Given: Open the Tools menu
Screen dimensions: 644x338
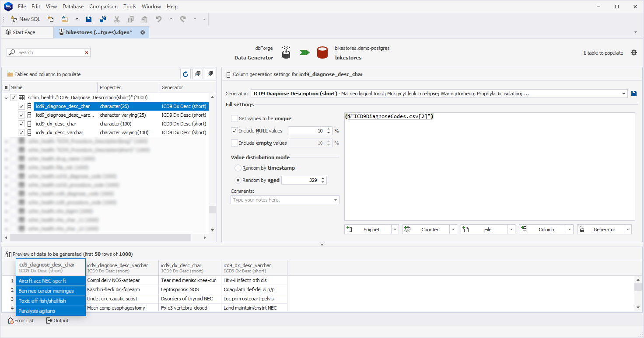Looking at the screenshot, I should tap(129, 7).
